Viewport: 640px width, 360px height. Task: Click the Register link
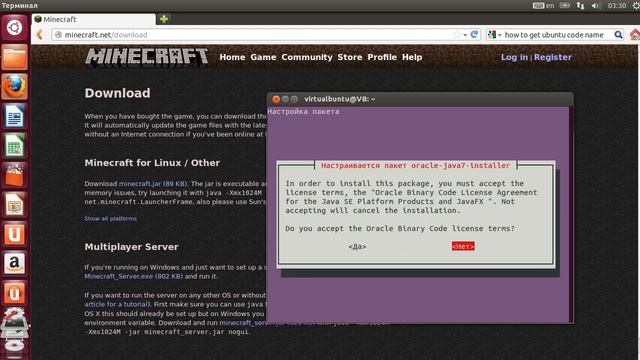point(553,58)
